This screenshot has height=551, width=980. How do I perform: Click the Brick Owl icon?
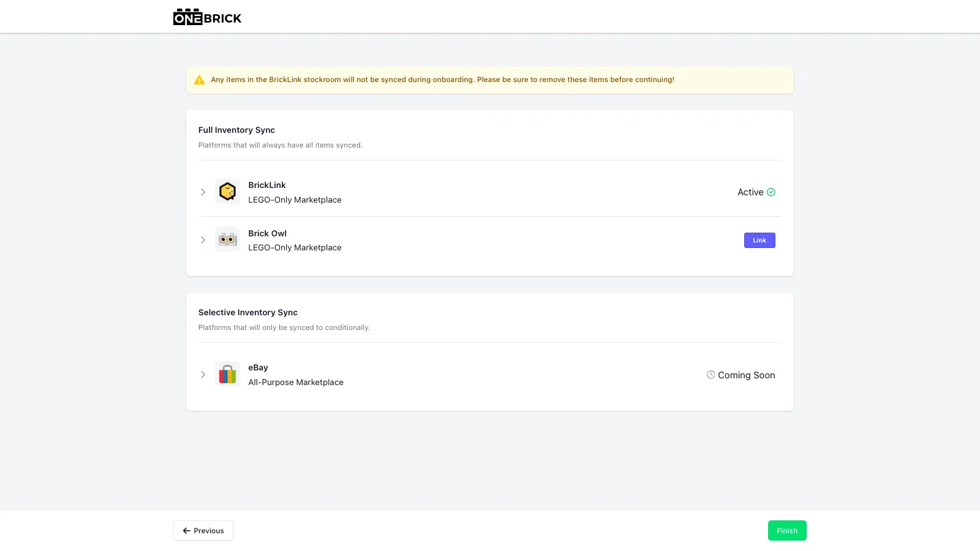(x=227, y=239)
